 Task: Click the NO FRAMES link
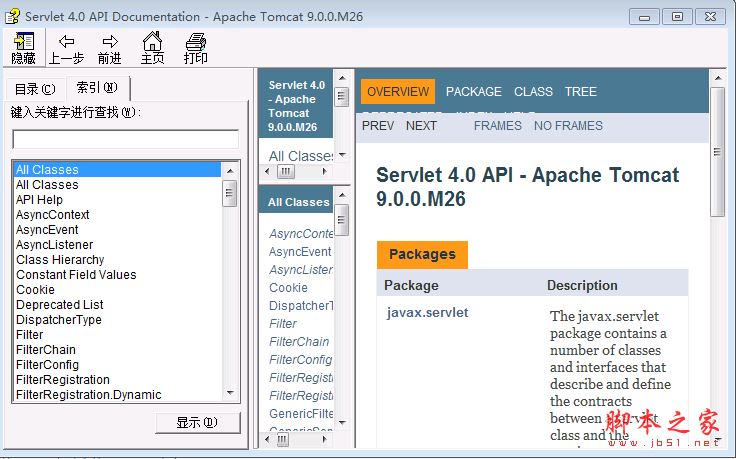568,126
